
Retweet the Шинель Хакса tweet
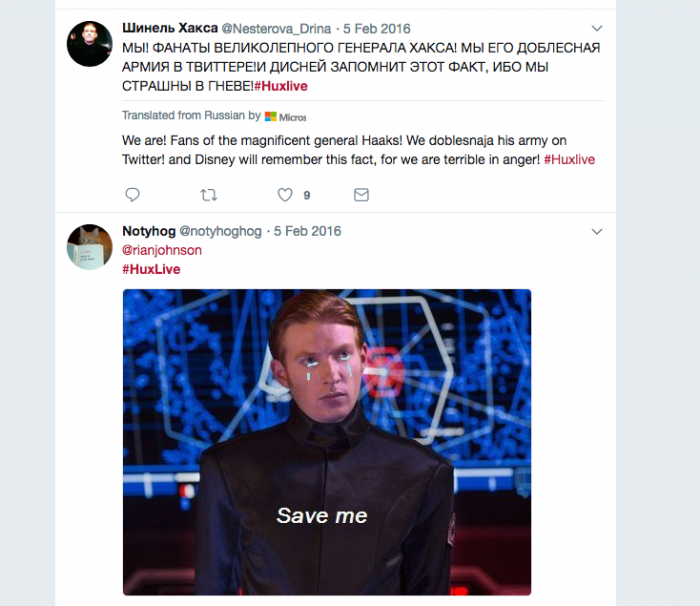208,195
